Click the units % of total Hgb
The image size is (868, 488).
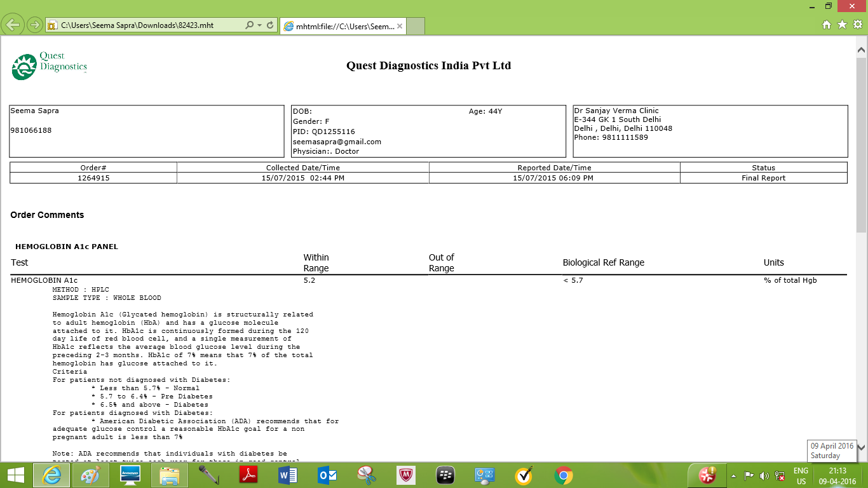790,280
